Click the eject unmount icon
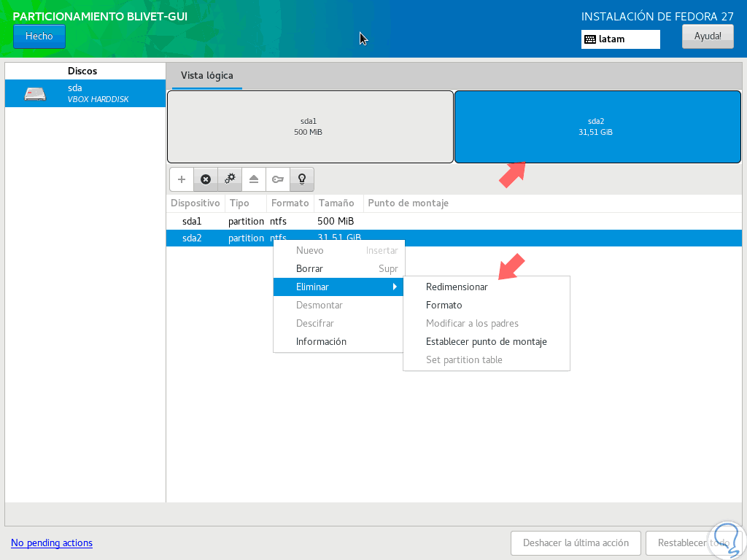The image size is (747, 560). pyautogui.click(x=254, y=179)
